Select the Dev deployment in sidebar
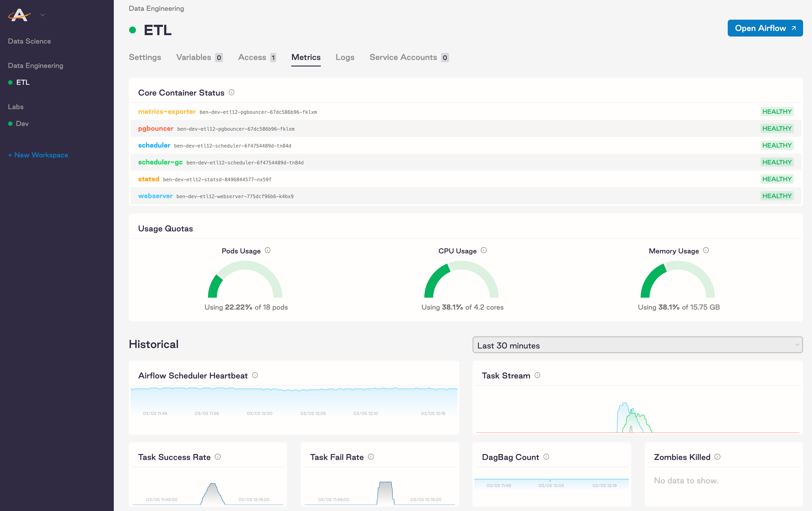812x511 pixels. point(22,124)
